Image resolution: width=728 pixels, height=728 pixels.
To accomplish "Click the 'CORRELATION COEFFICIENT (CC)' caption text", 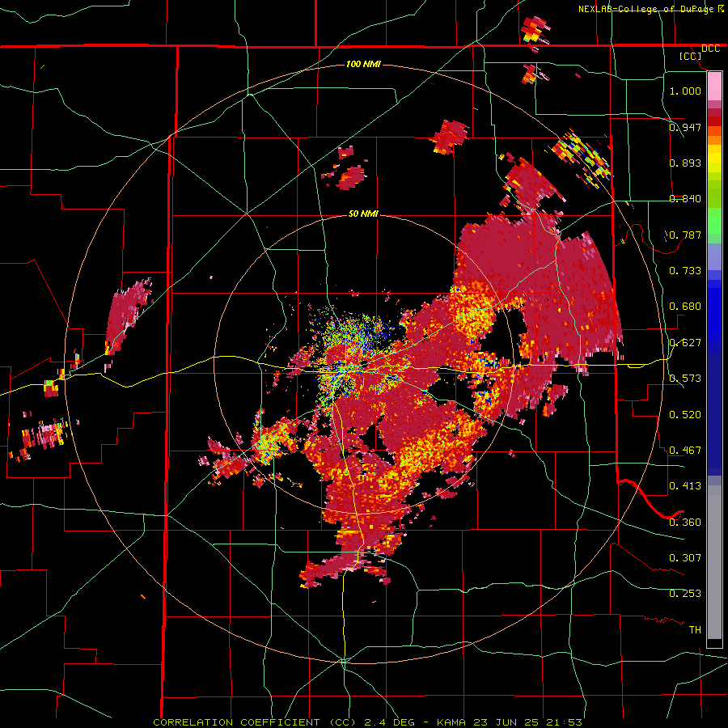I will tap(255, 722).
